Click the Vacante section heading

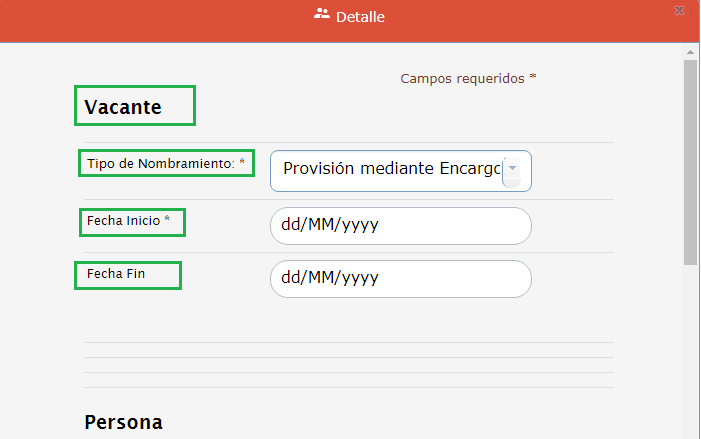[123, 107]
